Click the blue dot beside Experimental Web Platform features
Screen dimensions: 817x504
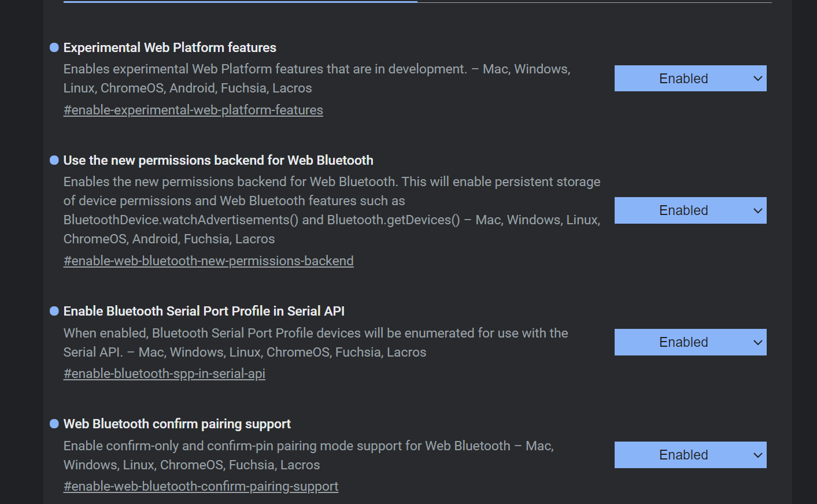click(x=54, y=47)
